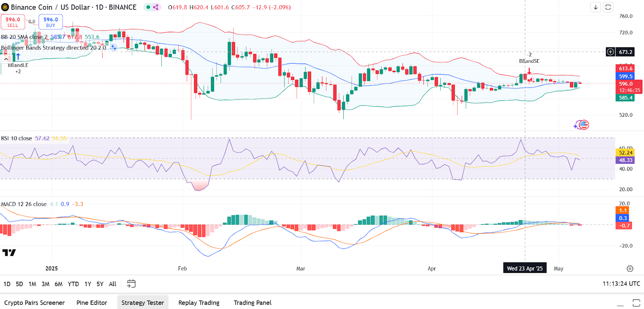The image size is (644, 309).
Task: Click the BBandLE label text on chart
Action: [18, 65]
